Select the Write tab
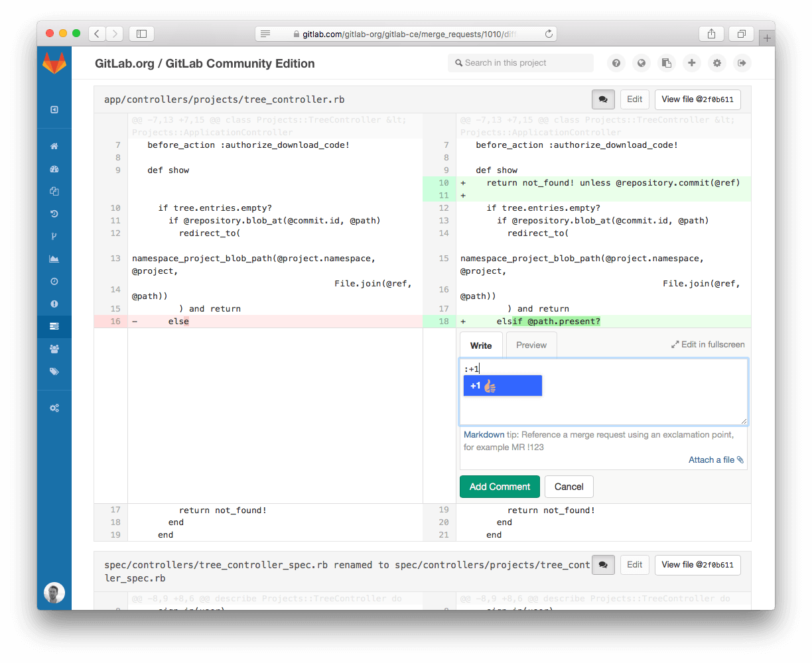The image size is (812, 663). click(x=481, y=345)
